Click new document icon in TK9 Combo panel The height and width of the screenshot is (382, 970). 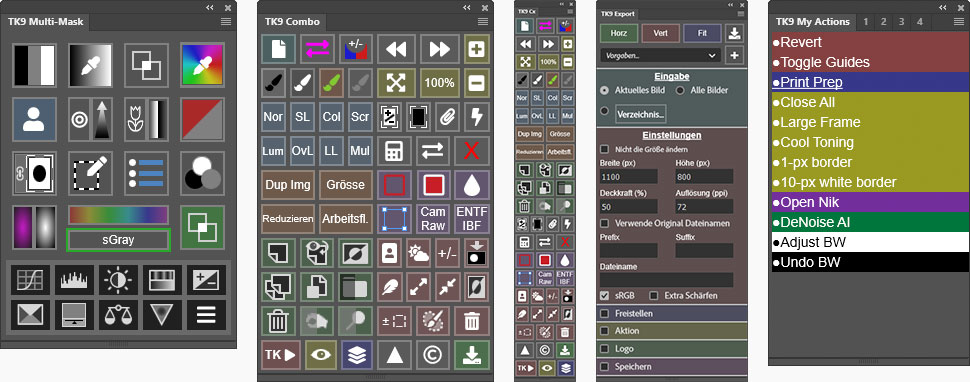click(278, 49)
